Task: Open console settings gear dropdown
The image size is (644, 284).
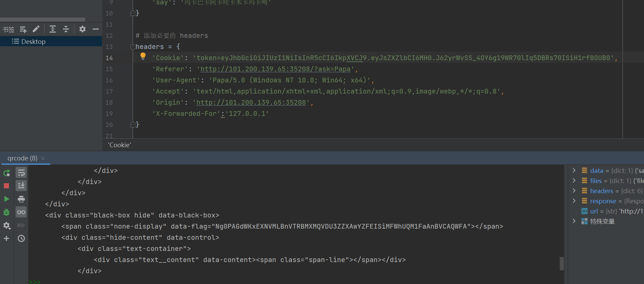Action: tap(6, 225)
